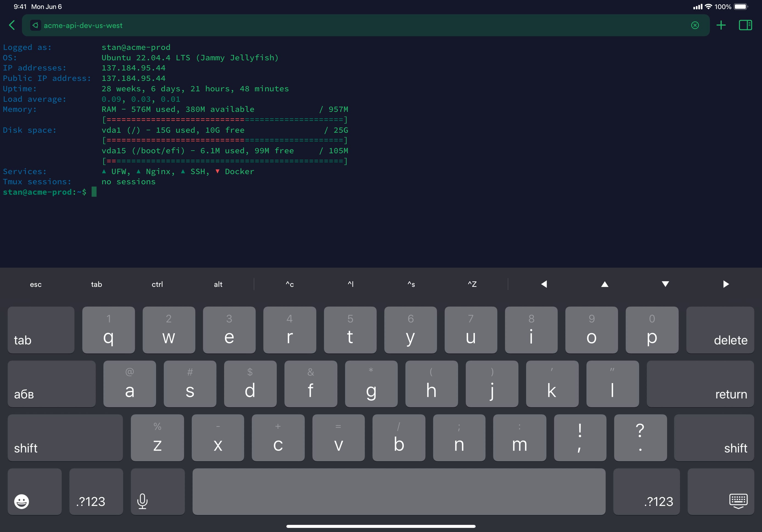Send the ^l clear screen shortcut
The height and width of the screenshot is (532, 762).
(x=351, y=284)
